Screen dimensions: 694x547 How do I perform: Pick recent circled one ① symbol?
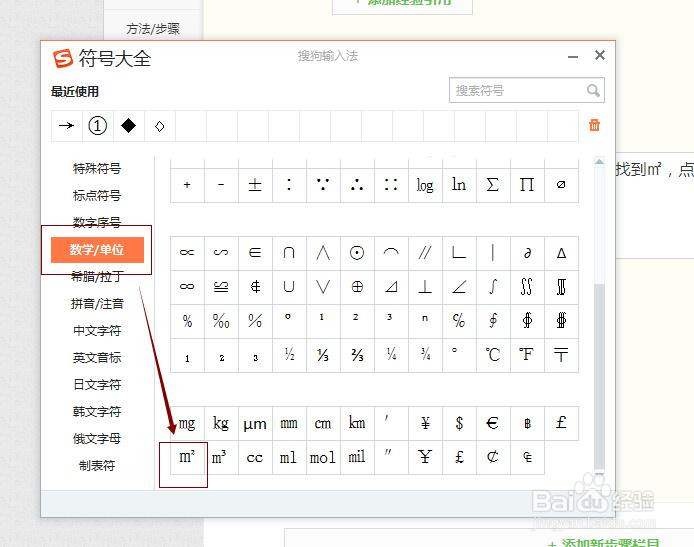pos(98,126)
